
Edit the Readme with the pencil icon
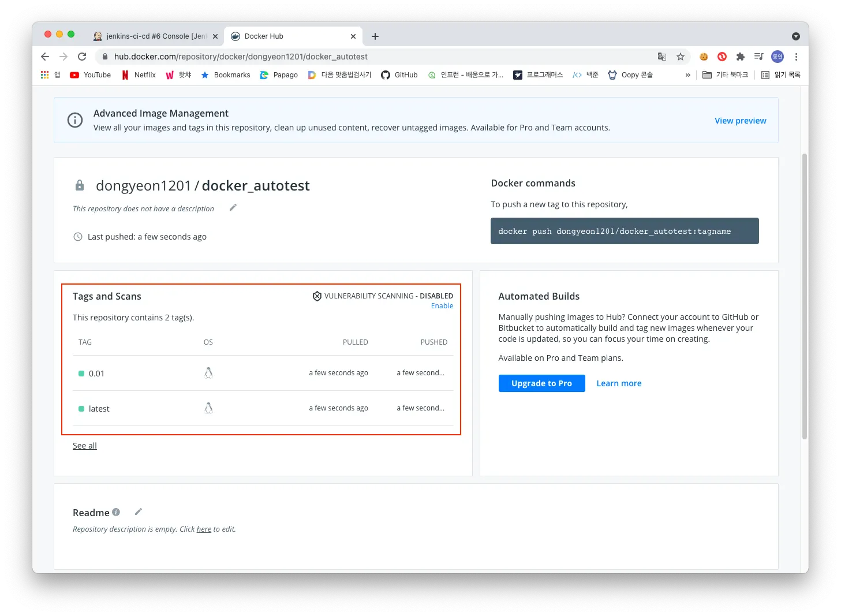coord(139,512)
